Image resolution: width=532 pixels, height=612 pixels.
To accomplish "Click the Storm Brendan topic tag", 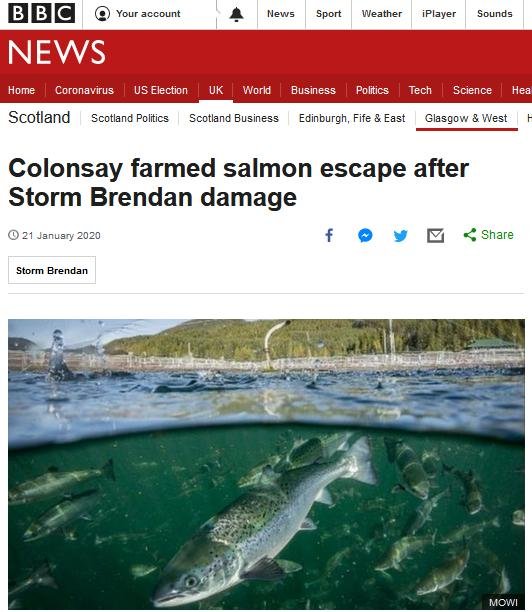I will click(52, 270).
